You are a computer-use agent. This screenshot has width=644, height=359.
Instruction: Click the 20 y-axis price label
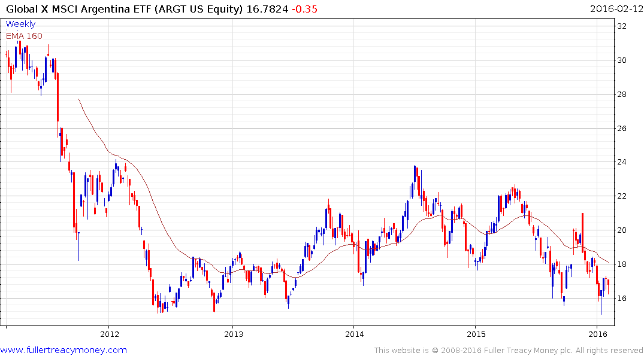622,230
